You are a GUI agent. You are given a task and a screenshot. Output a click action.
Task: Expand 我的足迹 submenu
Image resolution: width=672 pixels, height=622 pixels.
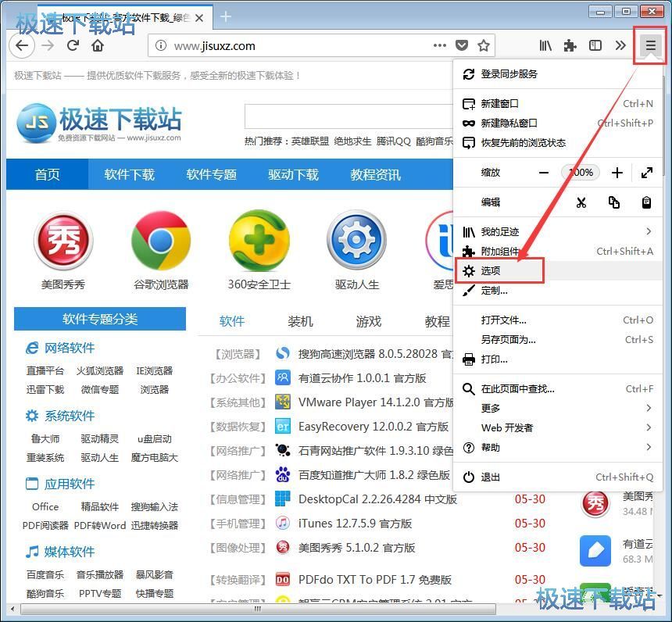[558, 232]
